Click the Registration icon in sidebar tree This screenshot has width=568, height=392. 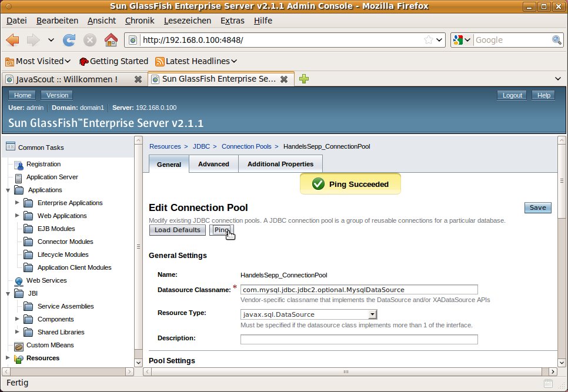[19, 165]
